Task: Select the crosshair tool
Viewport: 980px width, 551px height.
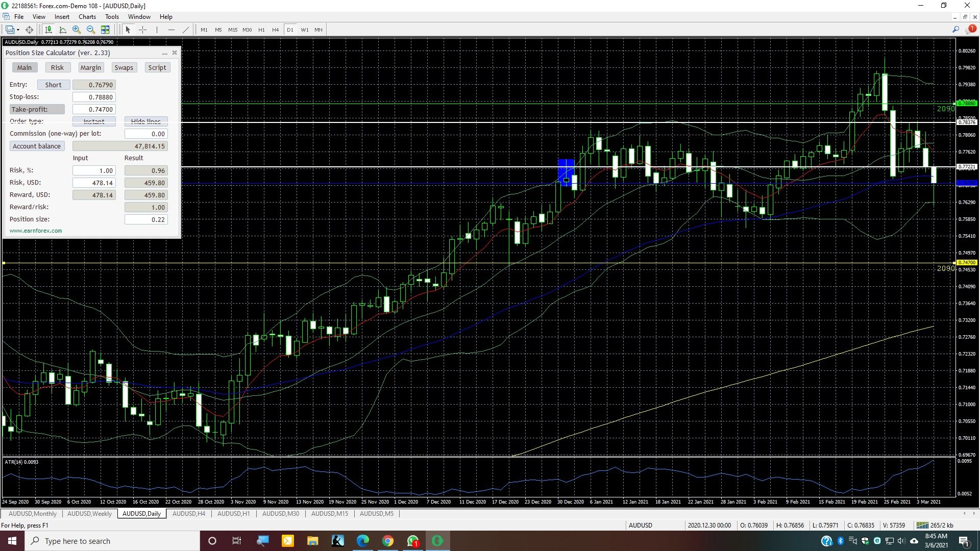Action: coord(142,30)
